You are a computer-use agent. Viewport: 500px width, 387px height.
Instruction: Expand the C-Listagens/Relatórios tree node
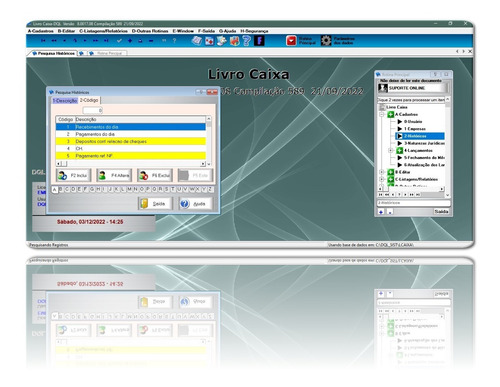[x=382, y=179]
